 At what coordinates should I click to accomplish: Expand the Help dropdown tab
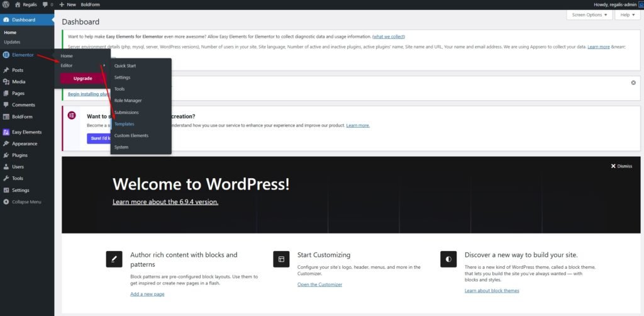click(x=626, y=14)
